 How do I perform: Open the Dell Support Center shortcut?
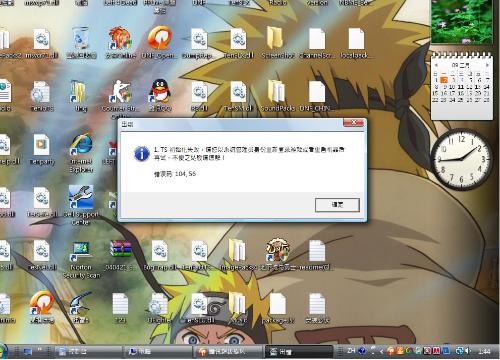81,205
